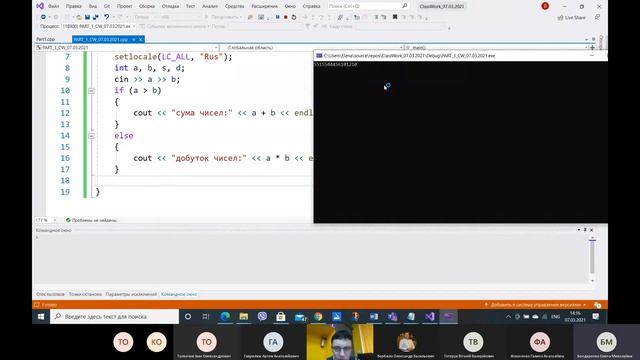Switch to the Part1.cpp tab
The image size is (640, 360).
coord(46,39)
